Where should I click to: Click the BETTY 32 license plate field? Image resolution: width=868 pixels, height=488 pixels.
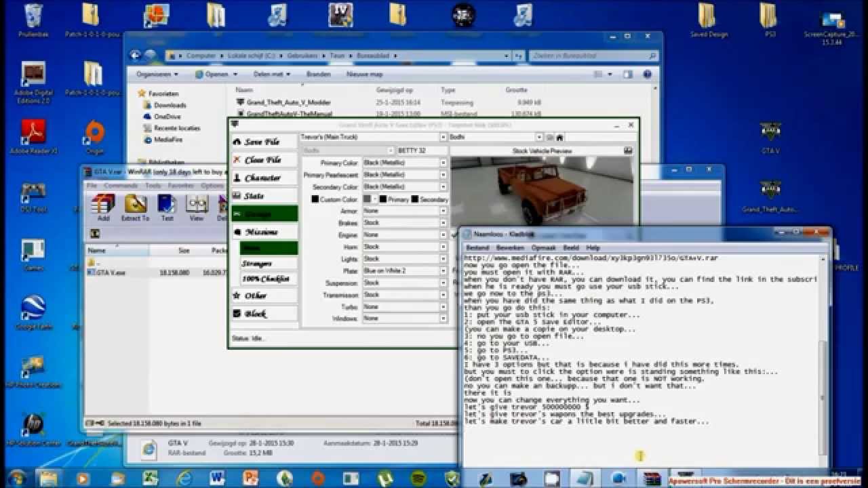point(422,150)
